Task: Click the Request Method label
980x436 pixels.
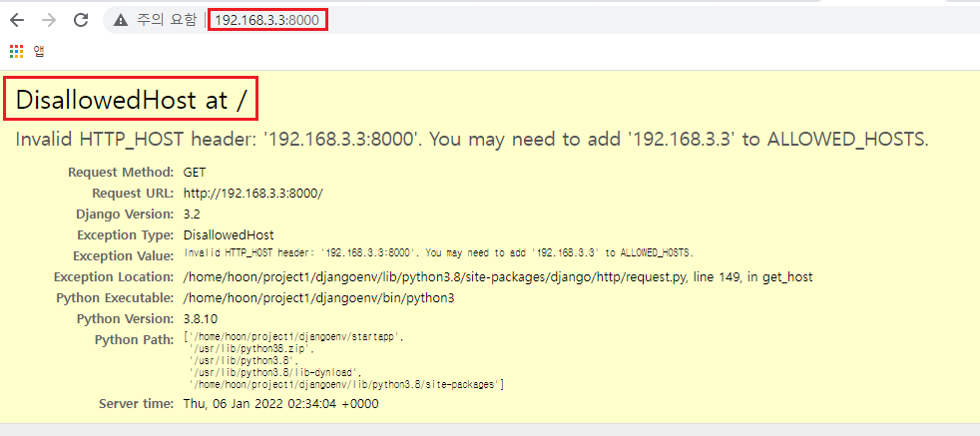Action: 121,172
